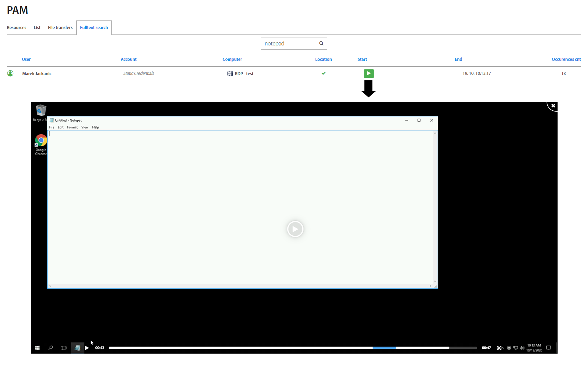
Task: Close the video player overlay
Action: tap(553, 106)
